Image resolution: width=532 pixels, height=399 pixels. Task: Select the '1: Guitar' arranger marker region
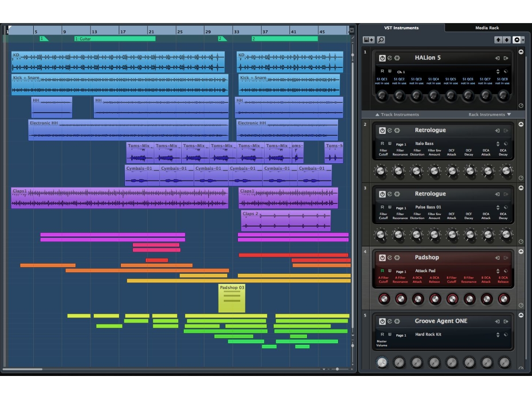pyautogui.click(x=115, y=39)
